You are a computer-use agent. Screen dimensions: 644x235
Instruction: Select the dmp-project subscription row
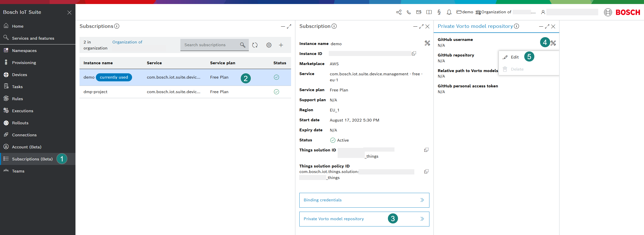pyautogui.click(x=185, y=92)
